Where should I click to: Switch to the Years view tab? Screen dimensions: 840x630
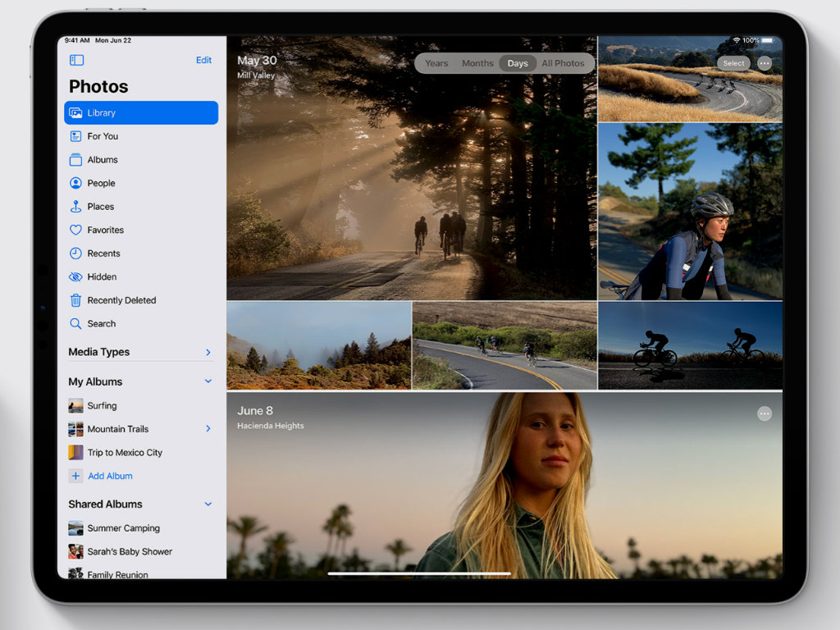click(436, 63)
